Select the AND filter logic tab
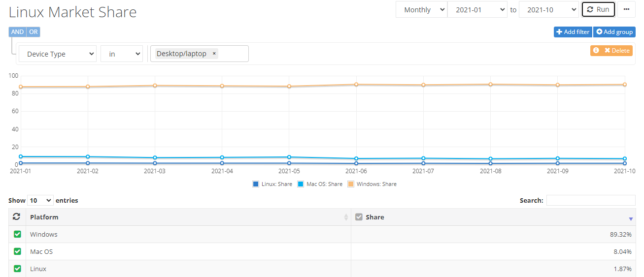Image resolution: width=644 pixels, height=277 pixels. pos(17,32)
